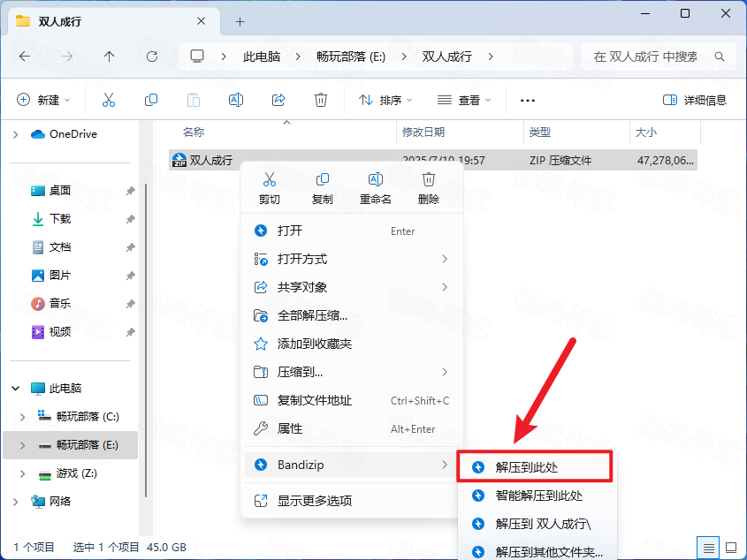This screenshot has width=747, height=560.
Task: Choose 剪切 in the context menu
Action: pos(269,188)
